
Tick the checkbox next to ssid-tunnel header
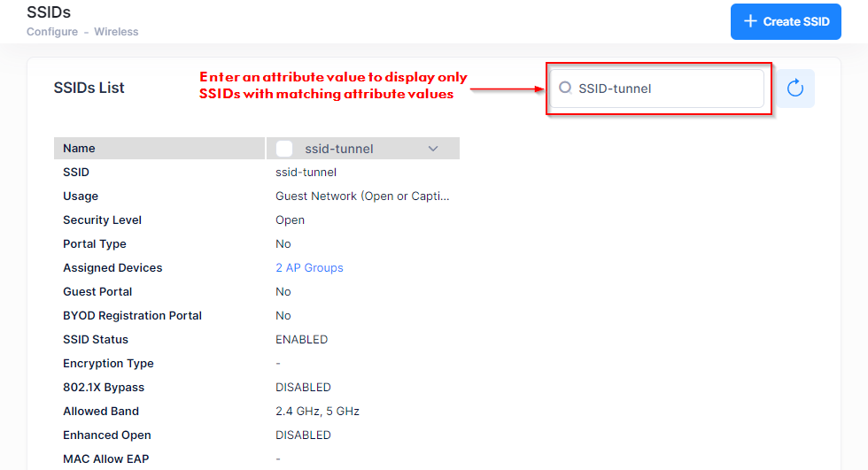(284, 149)
